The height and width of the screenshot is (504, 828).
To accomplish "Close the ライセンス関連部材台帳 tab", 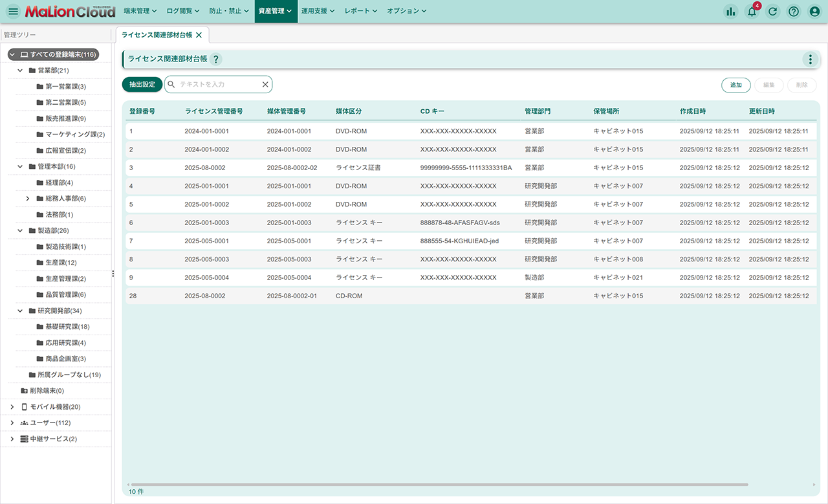I will pyautogui.click(x=199, y=35).
